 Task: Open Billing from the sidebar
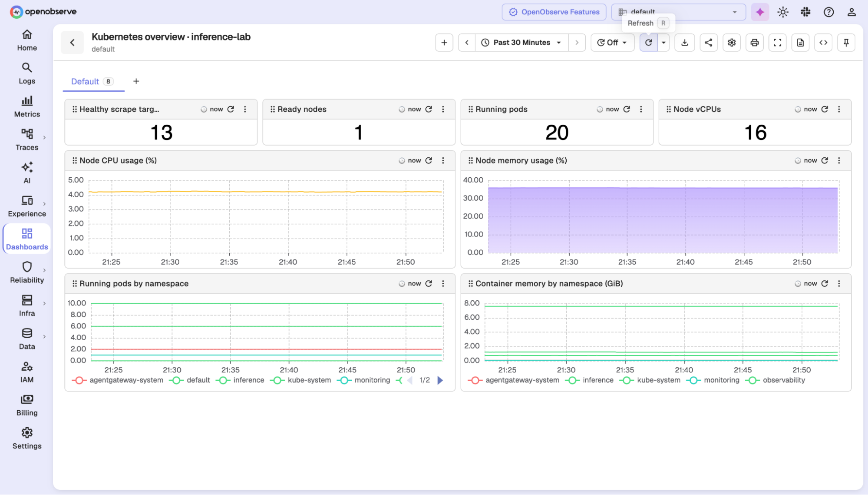(27, 405)
